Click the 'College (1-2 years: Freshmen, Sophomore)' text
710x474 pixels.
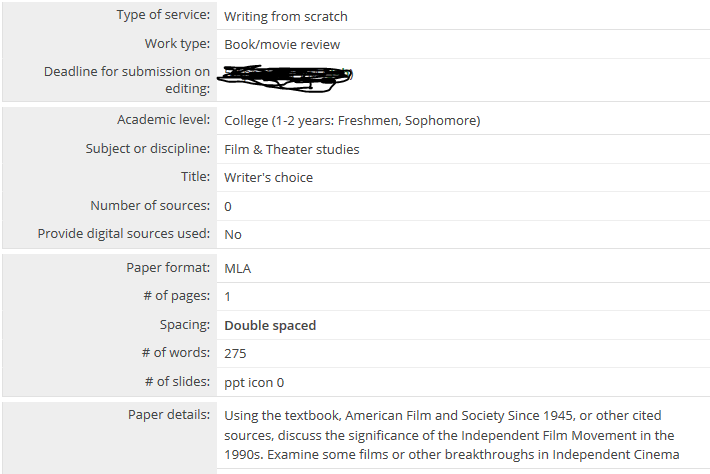[x=352, y=121]
